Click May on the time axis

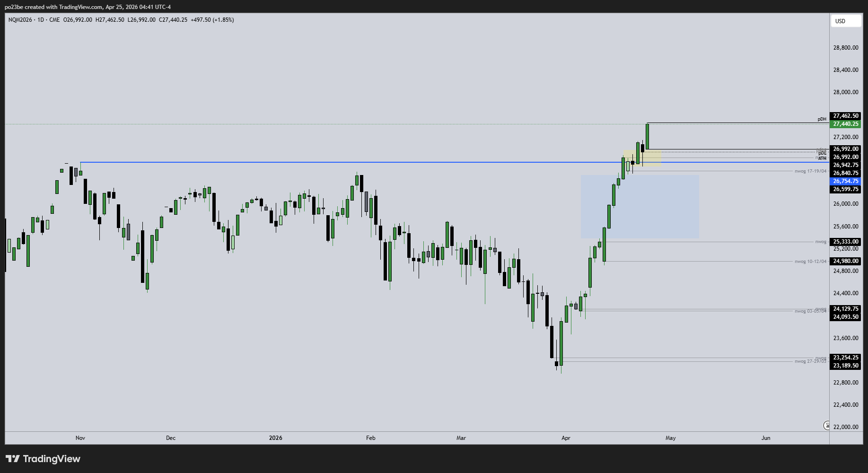[x=670, y=438]
